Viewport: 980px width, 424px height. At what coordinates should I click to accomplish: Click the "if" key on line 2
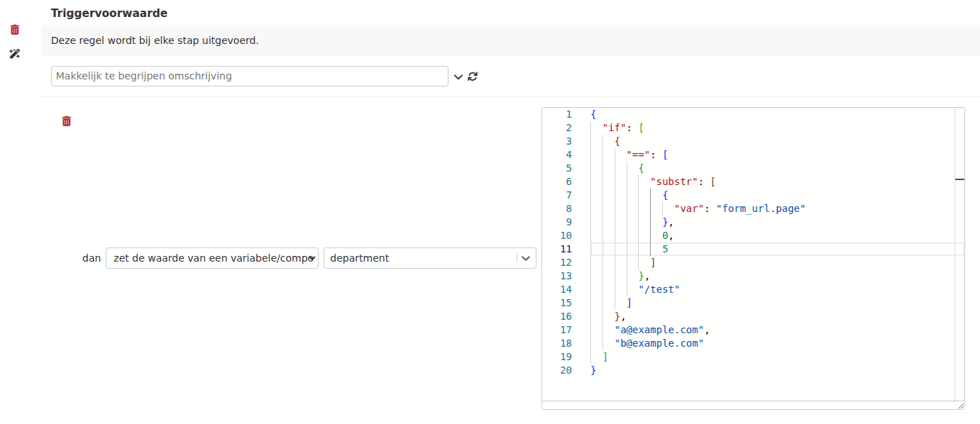pyautogui.click(x=615, y=128)
